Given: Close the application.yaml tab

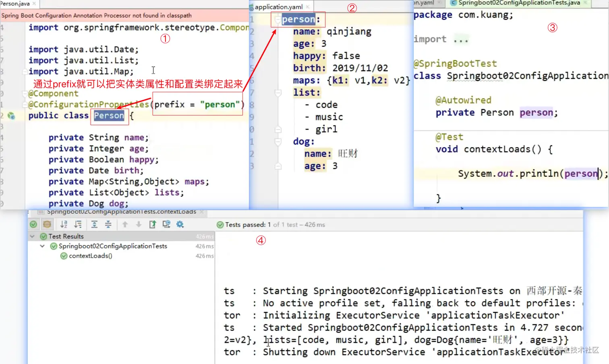Looking at the screenshot, I should click(308, 7).
